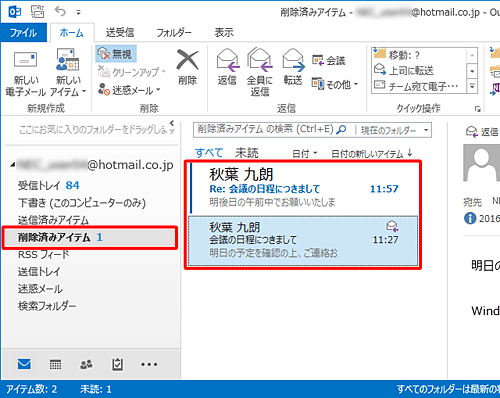The width and height of the screenshot is (500, 398).
Task: Click 未読: 1 in status bar
Action: [96, 389]
